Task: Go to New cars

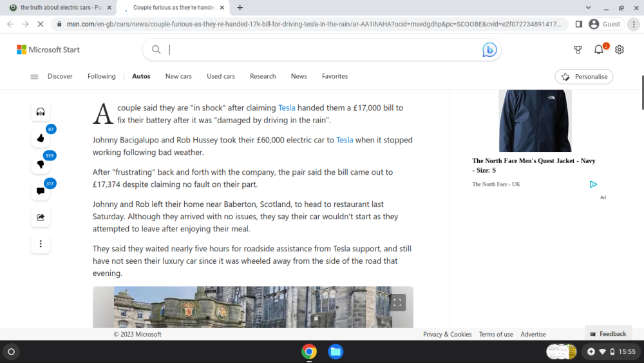Action: click(x=178, y=77)
